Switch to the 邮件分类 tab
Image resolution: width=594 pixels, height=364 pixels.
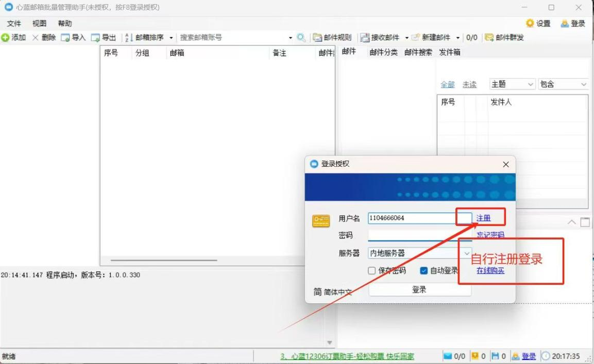(383, 53)
